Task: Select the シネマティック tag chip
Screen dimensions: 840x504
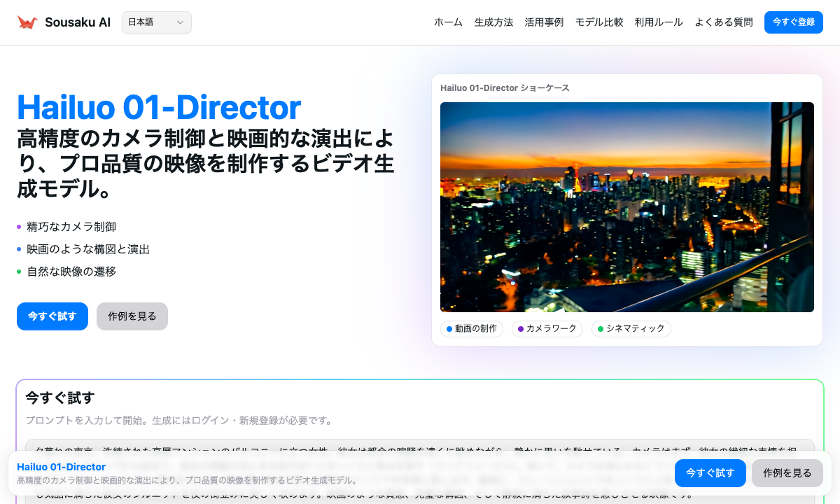Action: (631, 329)
